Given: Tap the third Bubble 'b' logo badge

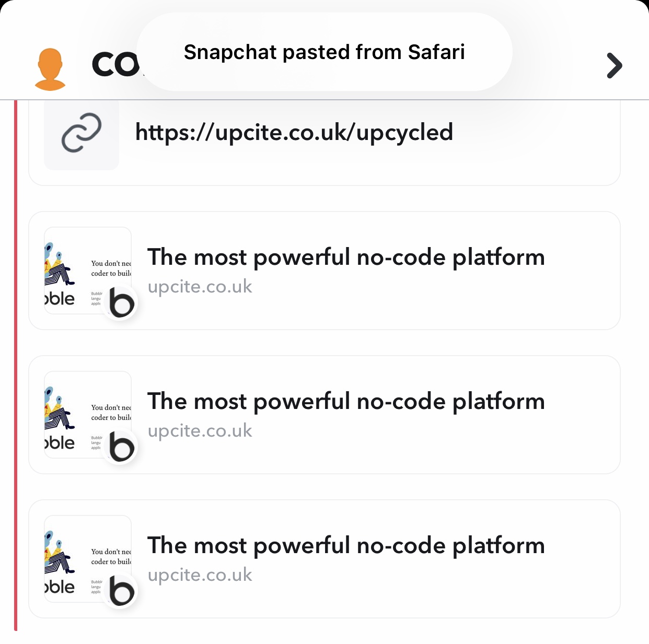Looking at the screenshot, I should pos(121,591).
